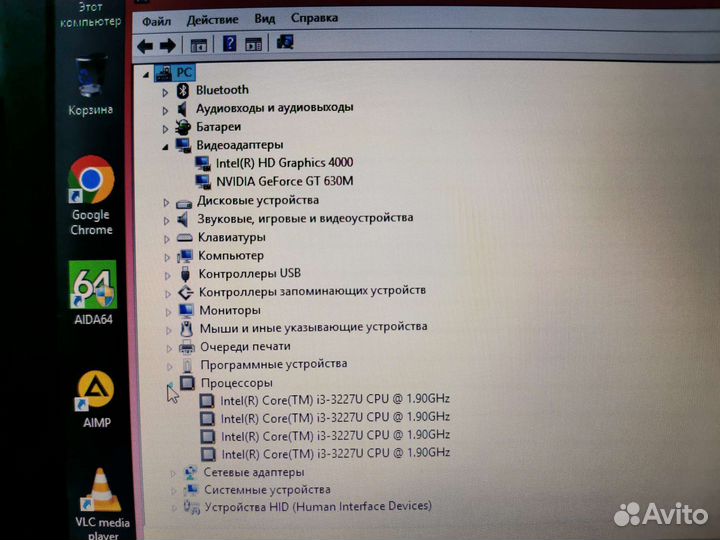This screenshot has width=720, height=540.
Task: Expand the Bluetooth category arrow
Action: (165, 92)
